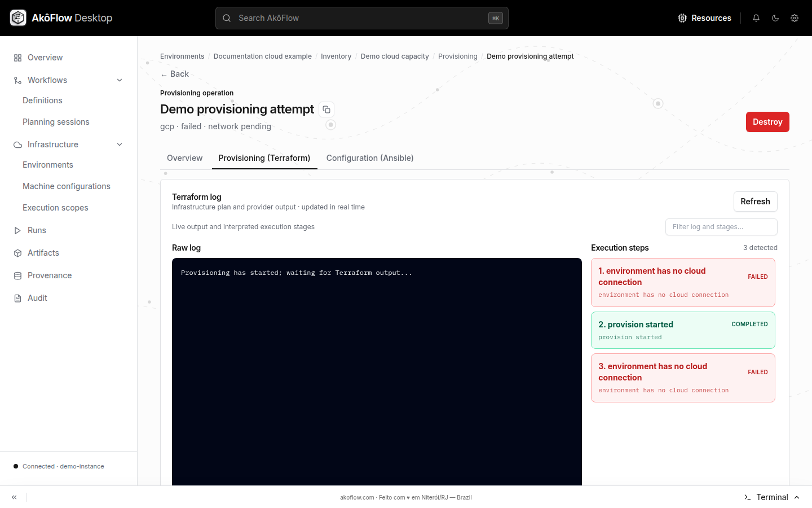Expand Terminal using the chevron-up icon
Image resolution: width=812 pixels, height=508 pixels.
(797, 497)
